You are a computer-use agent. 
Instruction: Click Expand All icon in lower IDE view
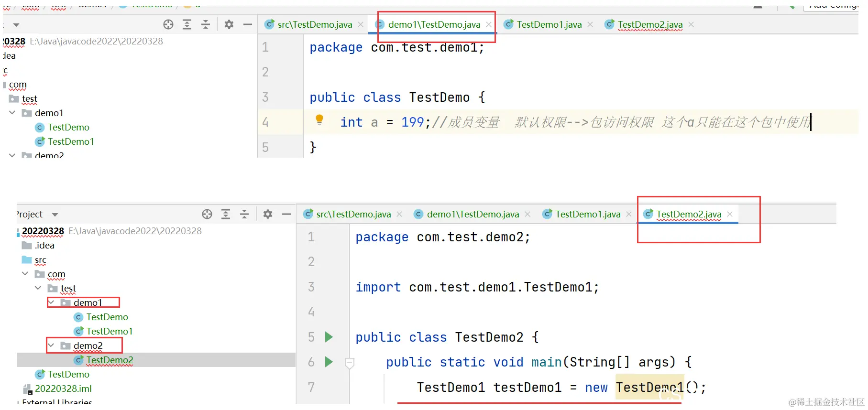pyautogui.click(x=226, y=214)
